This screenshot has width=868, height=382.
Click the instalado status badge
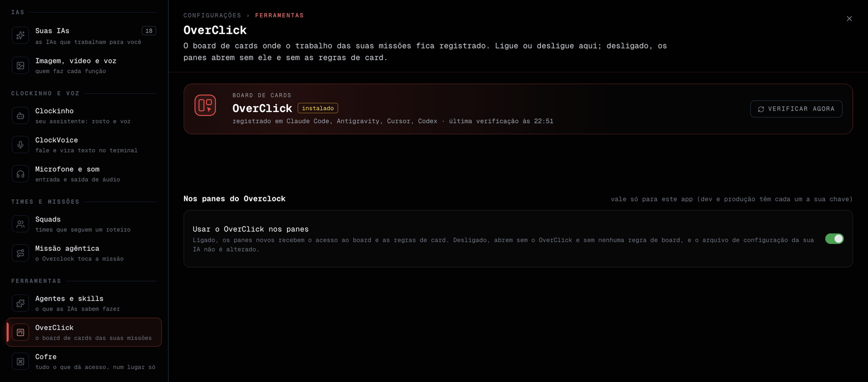click(318, 108)
